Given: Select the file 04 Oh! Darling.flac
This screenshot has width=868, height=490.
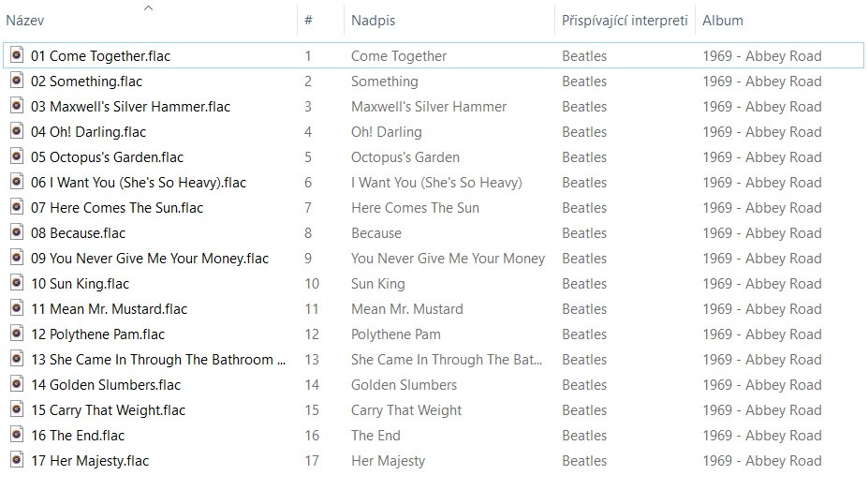Looking at the screenshot, I should click(88, 132).
